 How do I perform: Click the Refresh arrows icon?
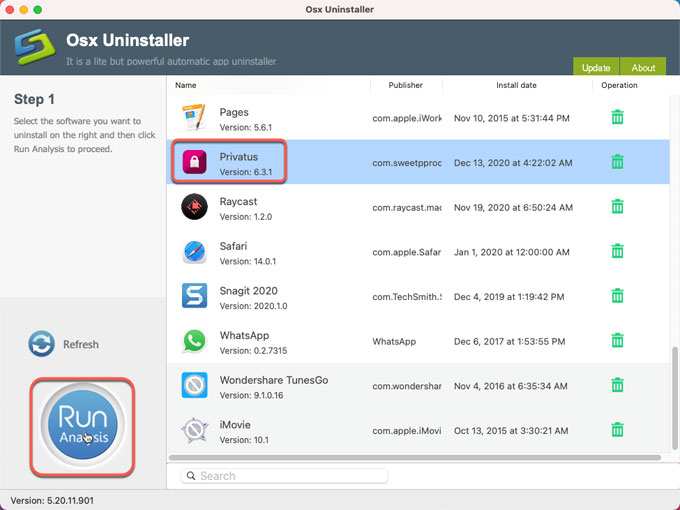pos(41,344)
